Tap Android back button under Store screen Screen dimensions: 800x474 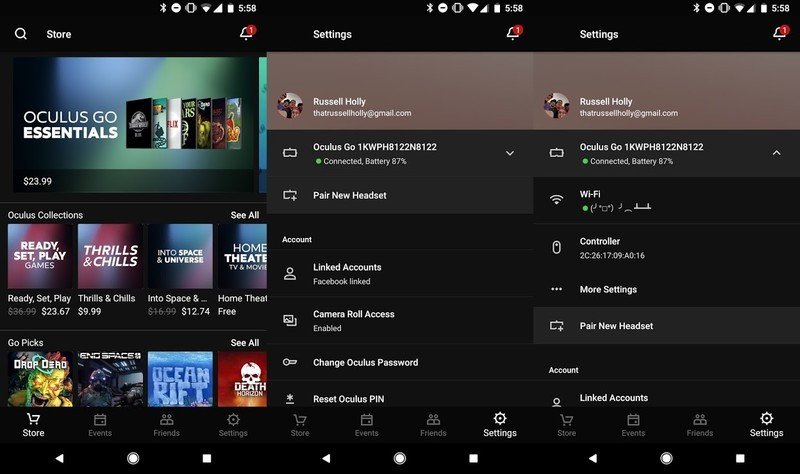[60, 458]
